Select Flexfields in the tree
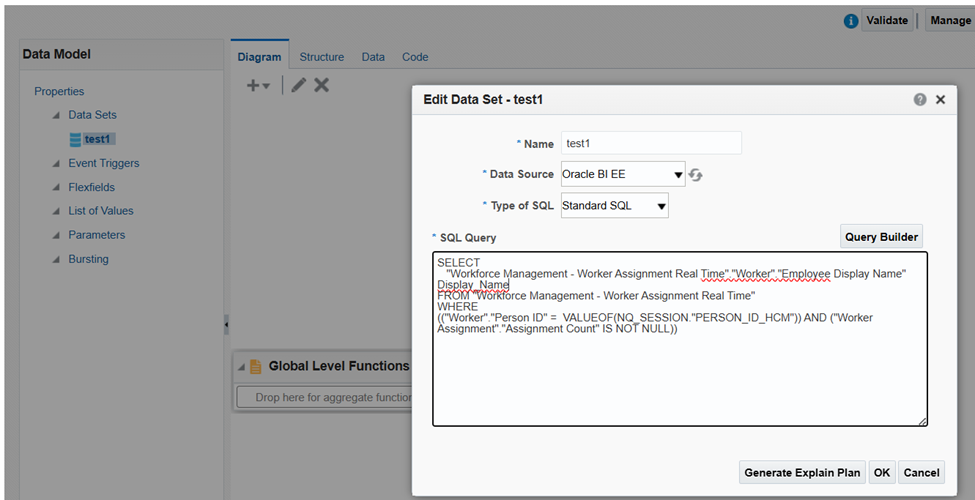Image resolution: width=975 pixels, height=500 pixels. 91,187
